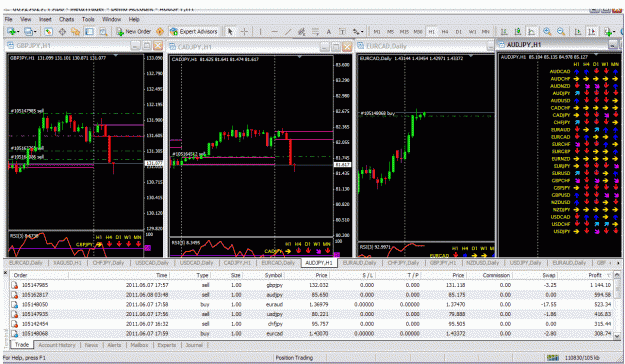Sort trades by Symbol column header

[x=273, y=275]
